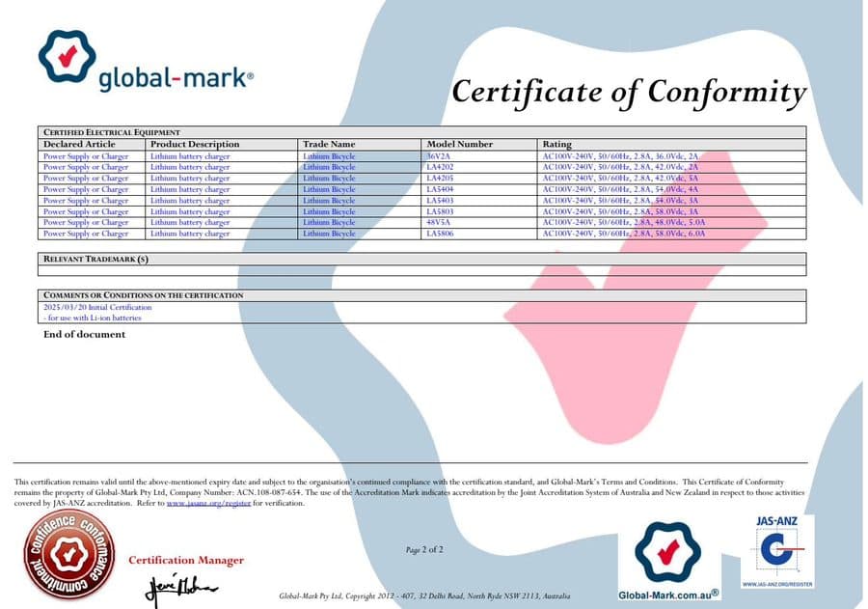Click the Global-Mark.com.au badge in the footer
This screenshot has width=868, height=609.
(x=668, y=561)
